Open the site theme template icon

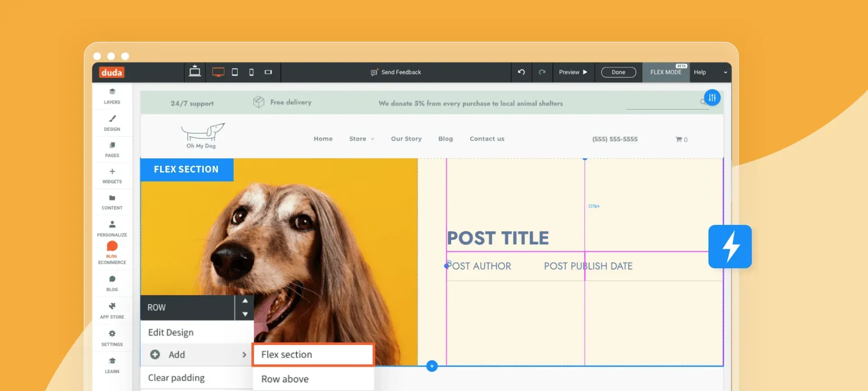coord(195,72)
